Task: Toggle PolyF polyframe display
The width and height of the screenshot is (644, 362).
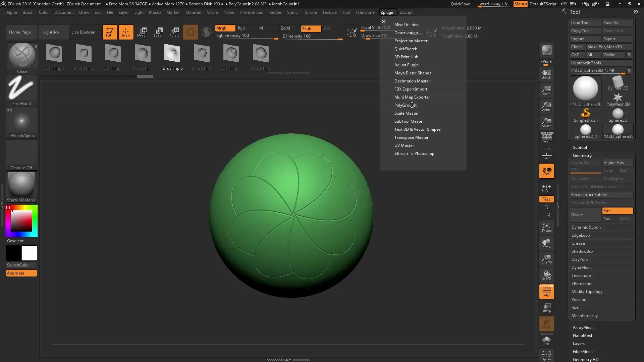Action: pos(546,291)
